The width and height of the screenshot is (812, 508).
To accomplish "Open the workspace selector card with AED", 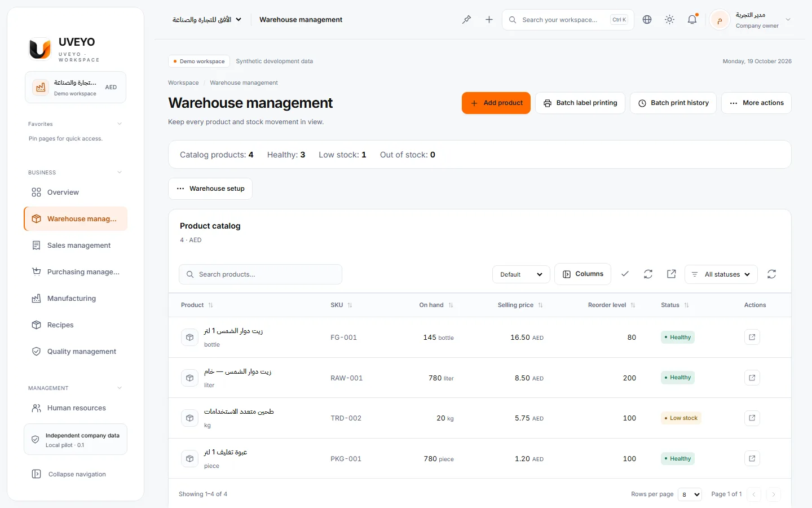I will [76, 87].
